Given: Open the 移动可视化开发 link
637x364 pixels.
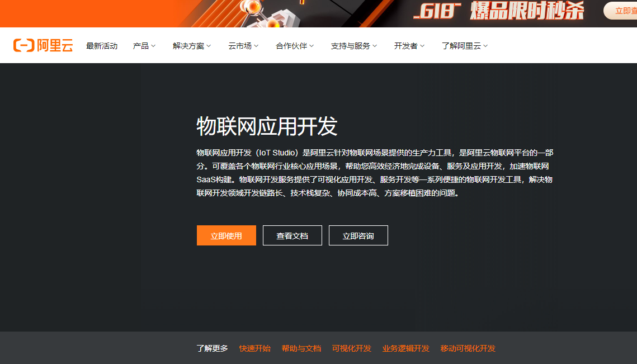Looking at the screenshot, I should point(468,348).
